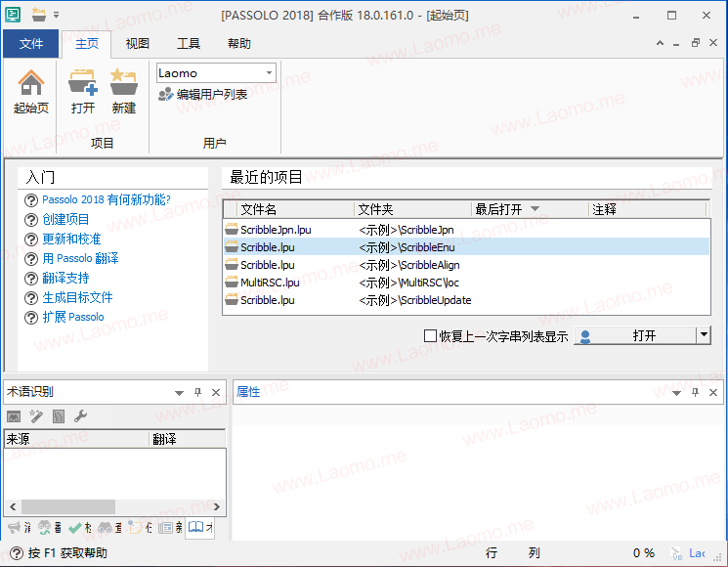Select Scribble.lpu in ScribbleUpdate folder
Screen dimensions: 728x567
pyautogui.click(x=467, y=300)
